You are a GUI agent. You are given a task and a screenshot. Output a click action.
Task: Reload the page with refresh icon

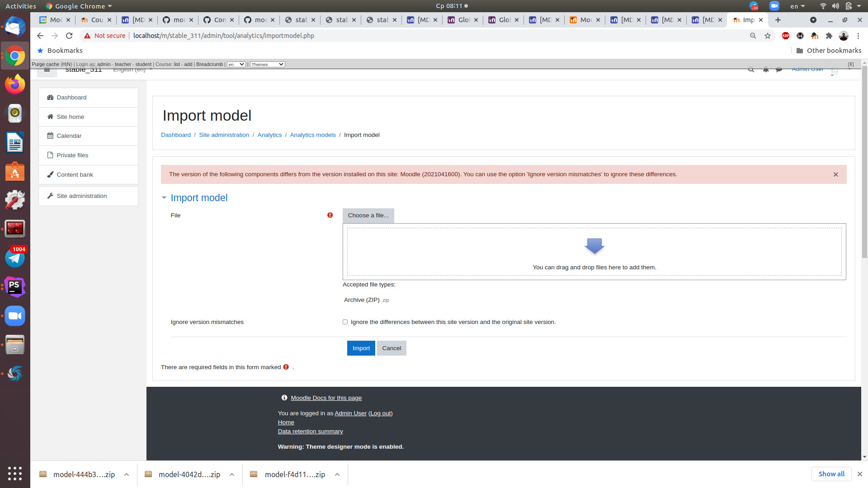coord(69,36)
